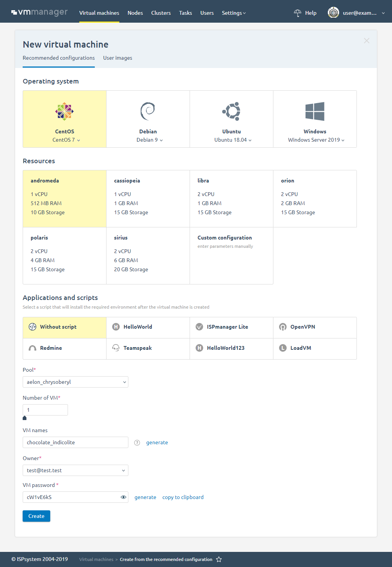Click the VM names input field
This screenshot has height=567, width=392.
[76, 442]
